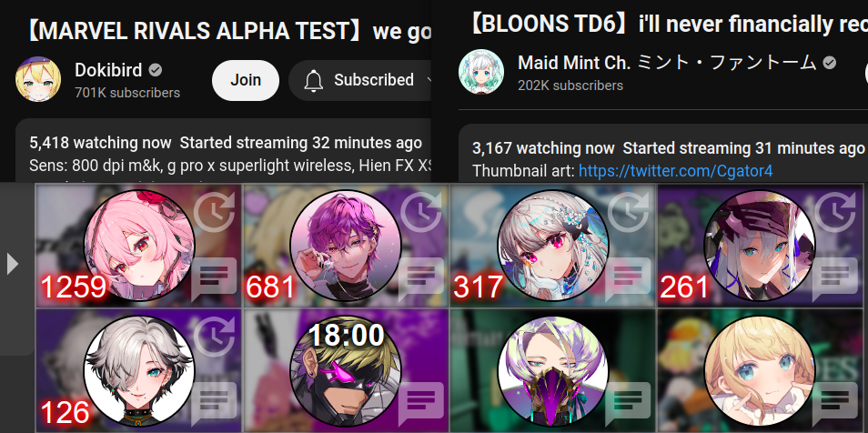Click the Join button

246,80
